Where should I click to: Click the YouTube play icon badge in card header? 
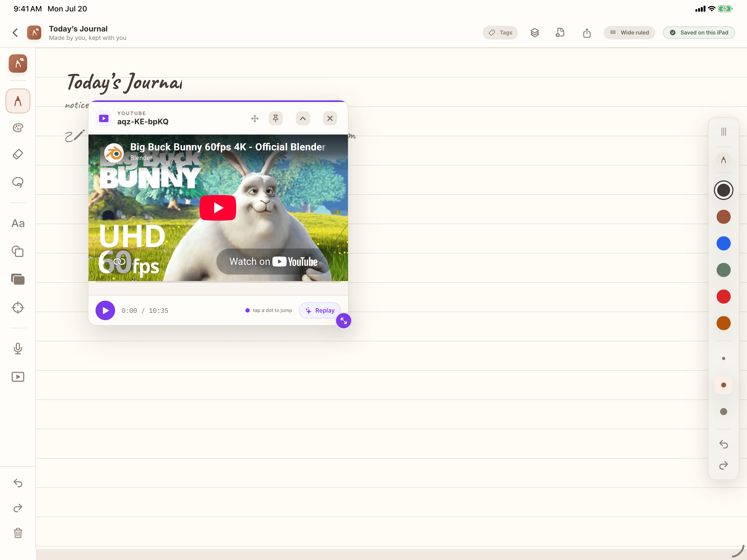tap(104, 118)
